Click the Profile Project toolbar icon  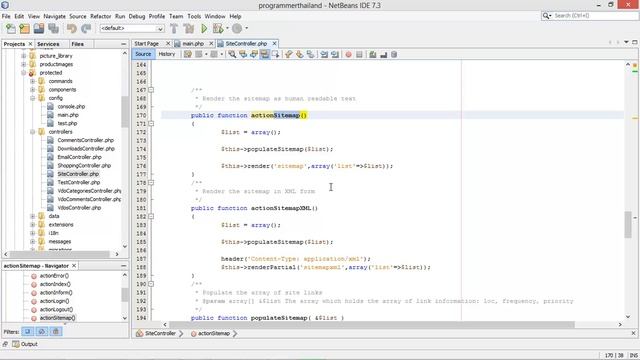237,29
